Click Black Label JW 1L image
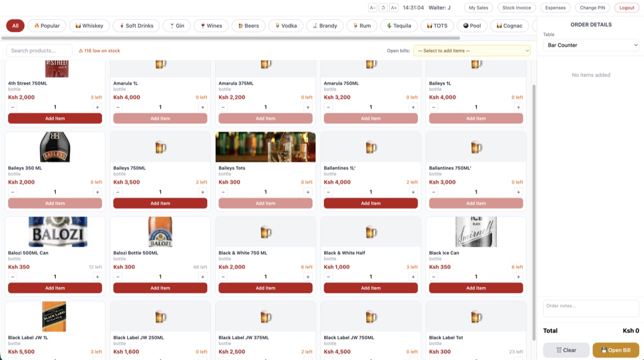644x360 pixels. coord(54,317)
